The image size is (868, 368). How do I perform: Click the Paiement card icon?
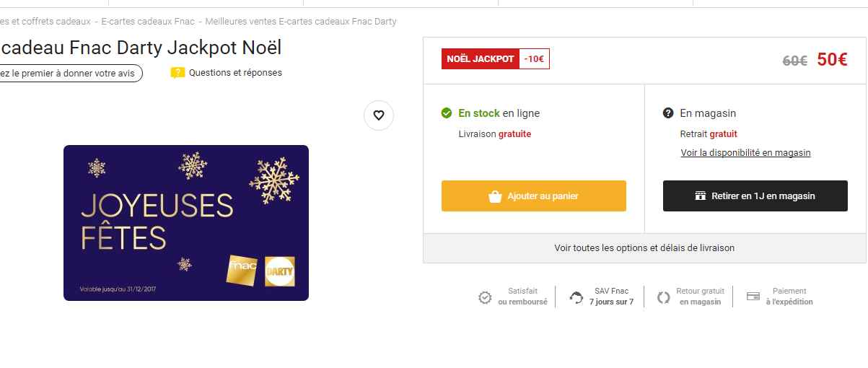point(753,296)
